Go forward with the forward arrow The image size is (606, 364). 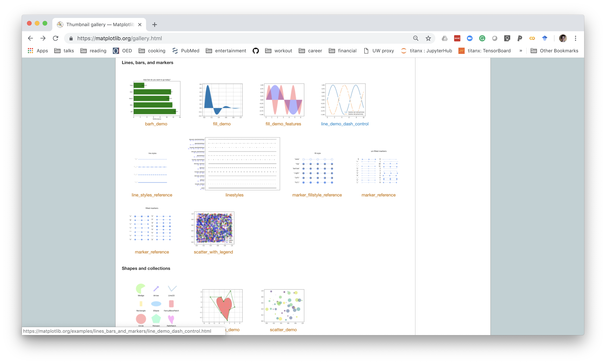click(x=43, y=38)
